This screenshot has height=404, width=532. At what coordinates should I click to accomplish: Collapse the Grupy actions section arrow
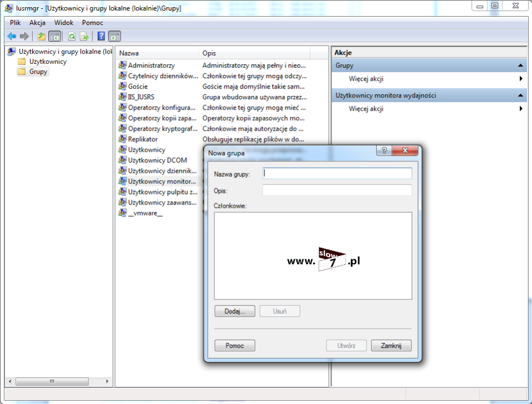[520, 65]
